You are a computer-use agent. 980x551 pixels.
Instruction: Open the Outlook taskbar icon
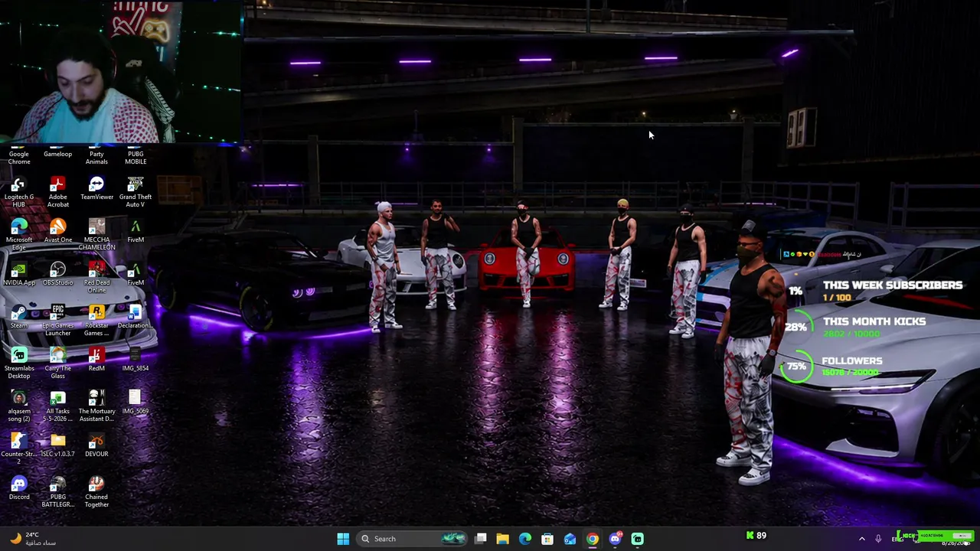(570, 539)
